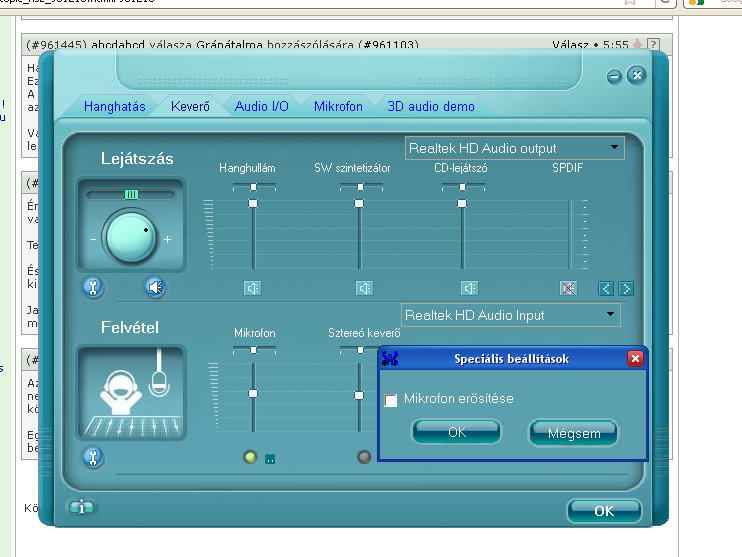
Task: Toggle the SPDIF mute icon
Action: tap(568, 288)
